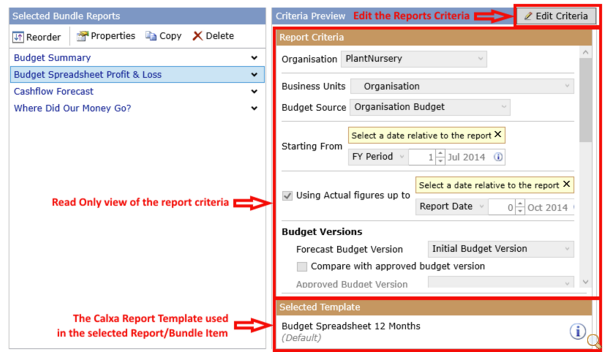This screenshot has width=609, height=361.
Task: Copy the selected bundle report
Action: 163,36
